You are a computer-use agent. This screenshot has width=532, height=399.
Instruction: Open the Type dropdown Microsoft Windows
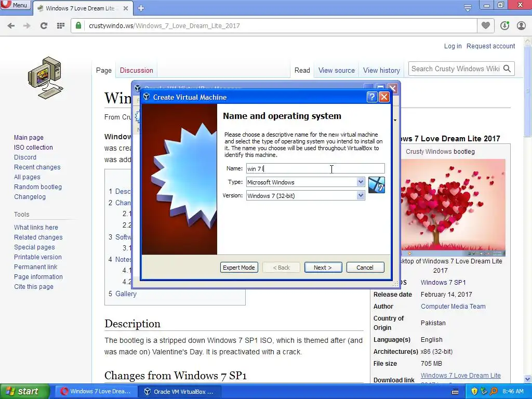tap(305, 182)
